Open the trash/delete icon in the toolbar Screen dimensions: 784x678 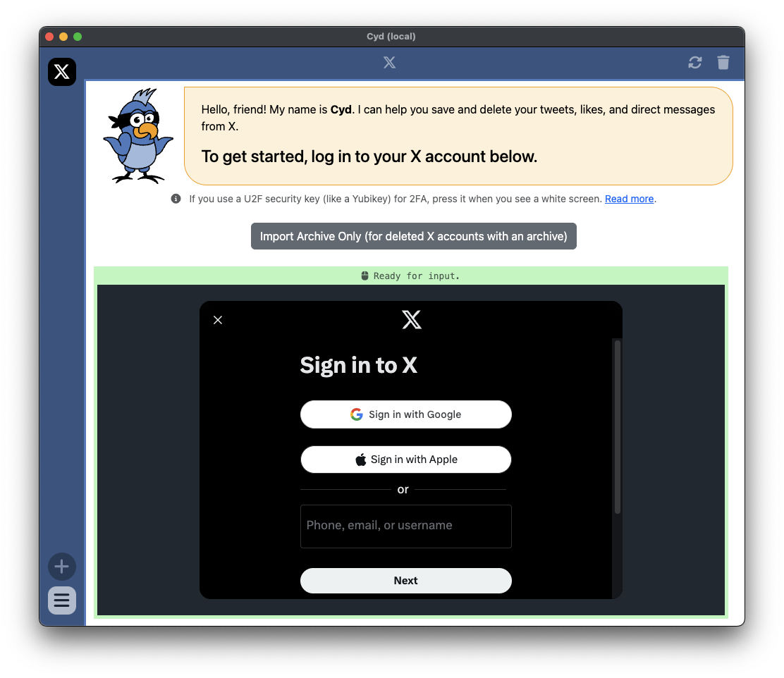tap(723, 63)
